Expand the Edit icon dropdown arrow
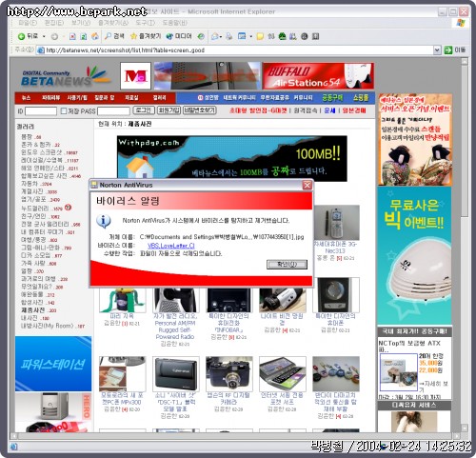The width and height of the screenshot is (476, 458). [x=250, y=36]
